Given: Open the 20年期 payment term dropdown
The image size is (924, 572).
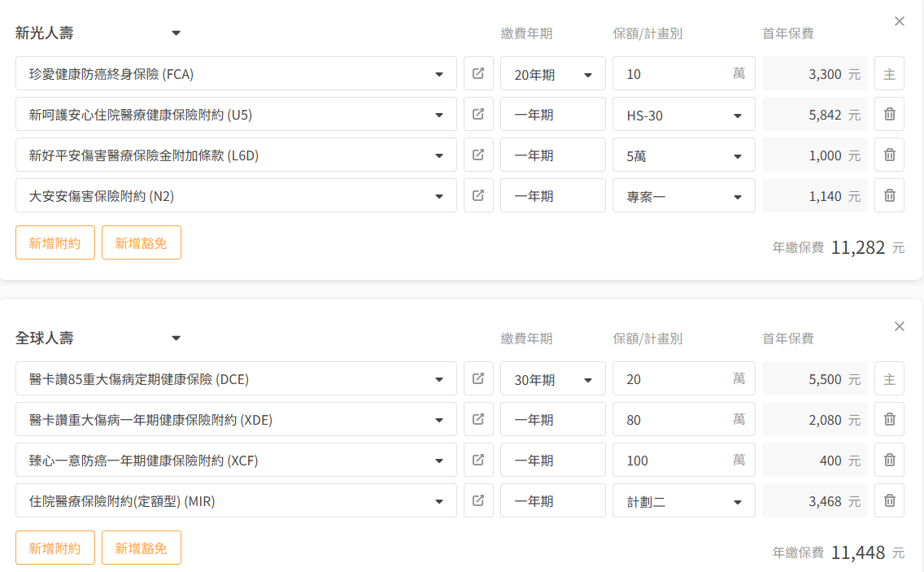Looking at the screenshot, I should pyautogui.click(x=553, y=74).
